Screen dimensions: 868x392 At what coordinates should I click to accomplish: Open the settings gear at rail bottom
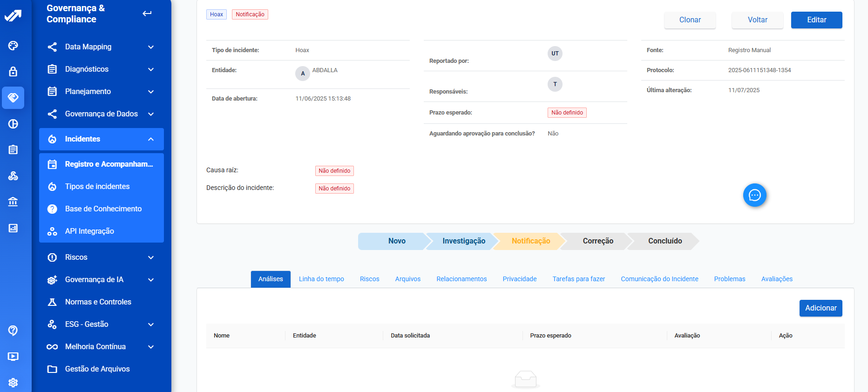(13, 382)
